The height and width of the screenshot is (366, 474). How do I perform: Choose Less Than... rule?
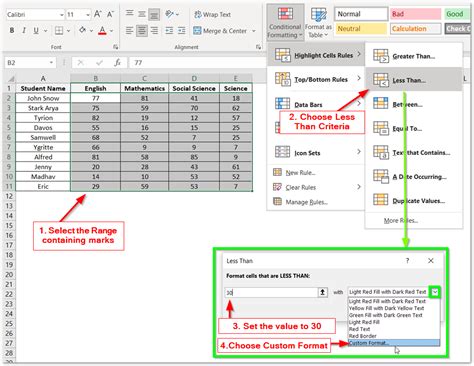(413, 80)
